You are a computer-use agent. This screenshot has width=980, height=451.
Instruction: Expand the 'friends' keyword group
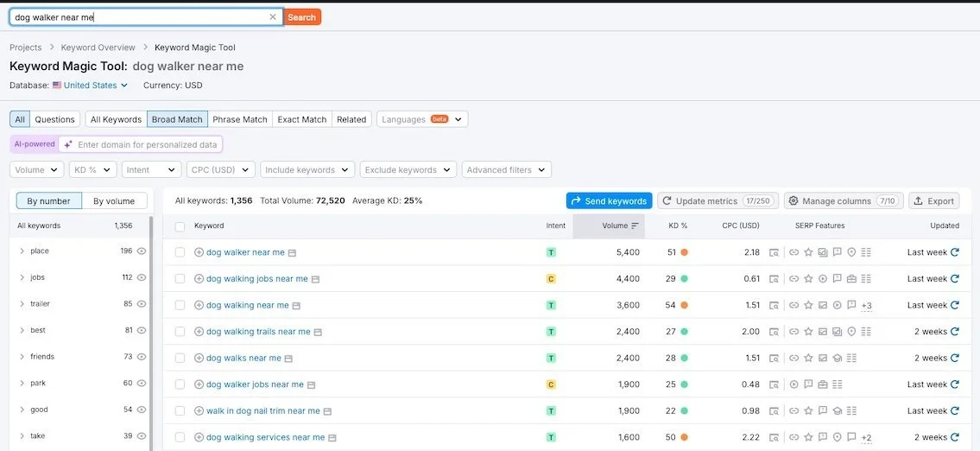(x=22, y=357)
